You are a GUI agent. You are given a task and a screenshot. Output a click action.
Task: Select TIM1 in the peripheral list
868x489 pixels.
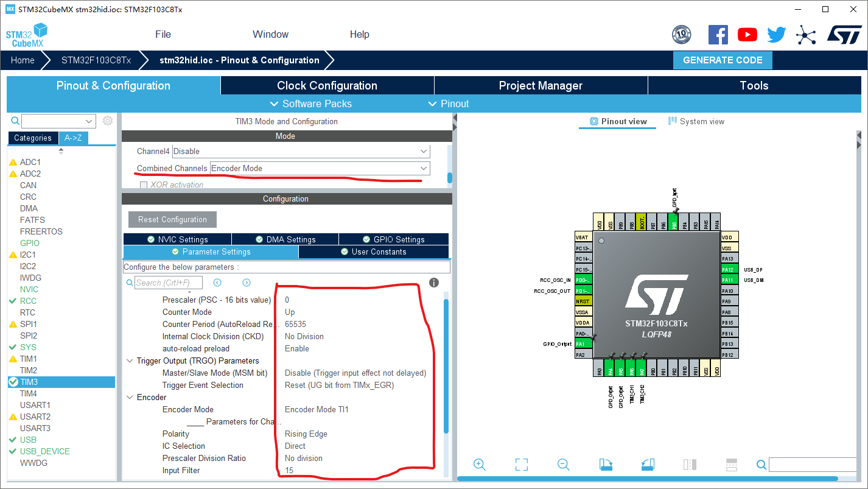click(28, 359)
